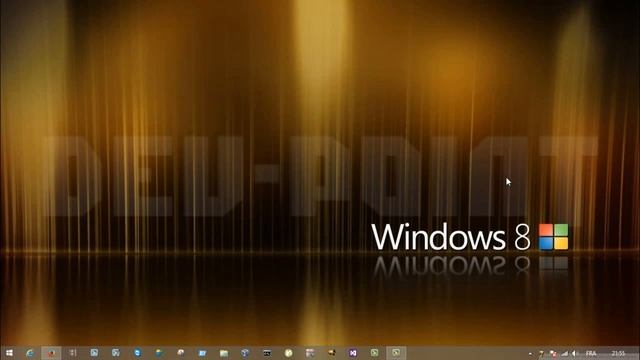Open the volume speaker tray icon

click(x=574, y=353)
